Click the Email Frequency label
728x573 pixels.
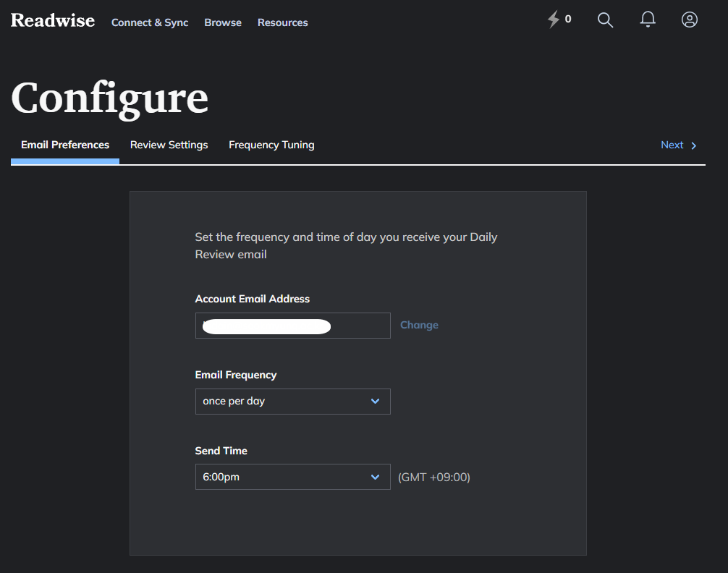pos(236,375)
